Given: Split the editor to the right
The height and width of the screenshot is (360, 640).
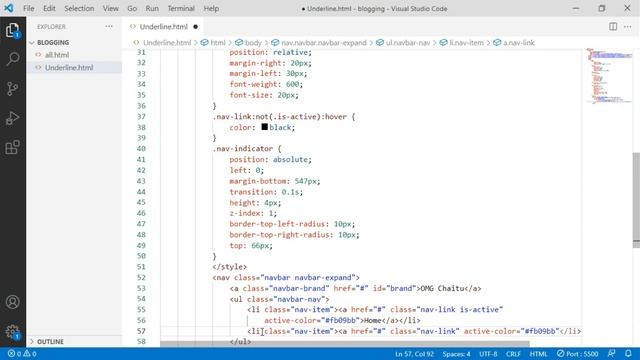Looking at the screenshot, I should coord(613,27).
